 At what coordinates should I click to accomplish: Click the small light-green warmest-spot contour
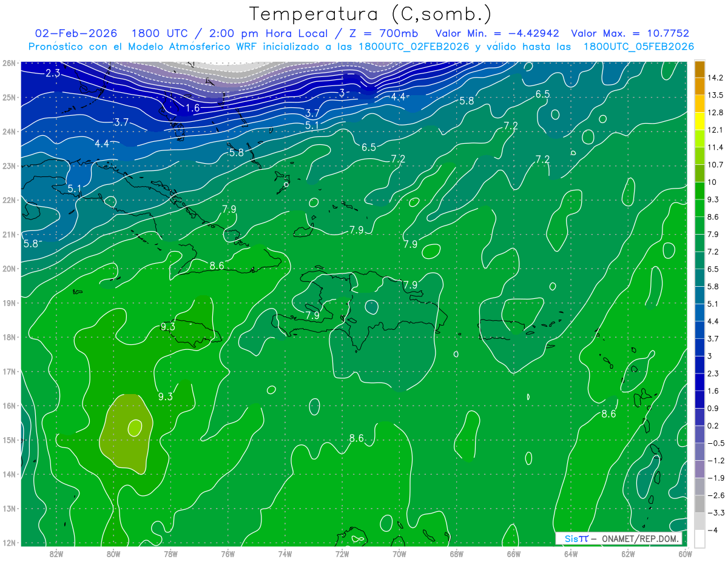(x=135, y=427)
